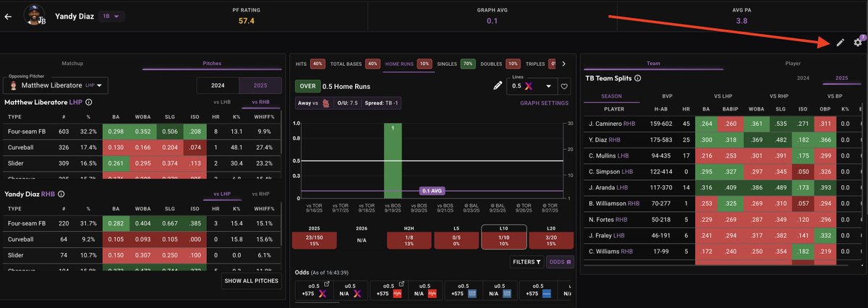This screenshot has width=868, height=308.
Task: Switch to the Player splits tab
Action: point(793,63)
